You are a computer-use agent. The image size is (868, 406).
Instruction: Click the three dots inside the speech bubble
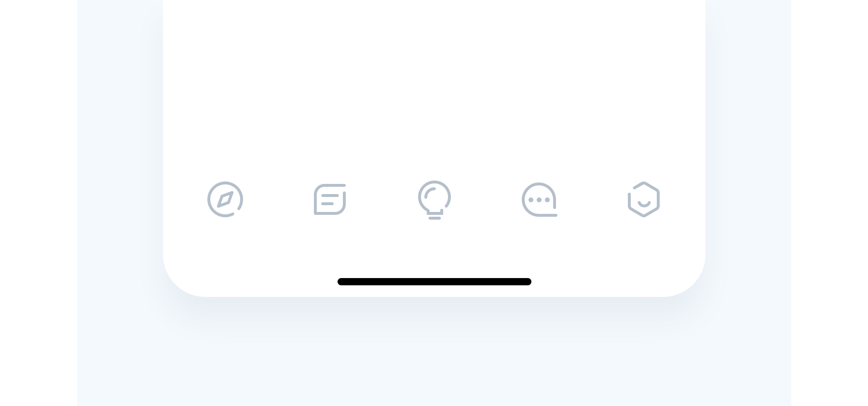click(539, 199)
